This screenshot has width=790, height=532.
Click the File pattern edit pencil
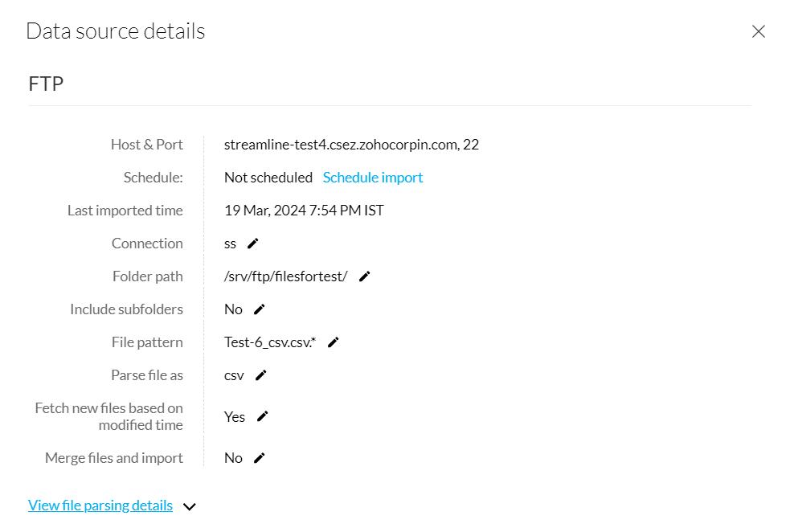coord(334,342)
